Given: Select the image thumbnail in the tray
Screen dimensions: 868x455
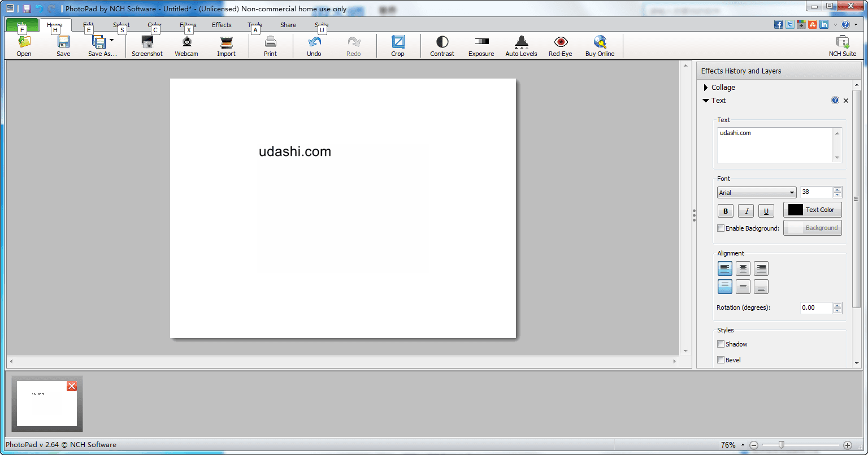Looking at the screenshot, I should point(47,404).
